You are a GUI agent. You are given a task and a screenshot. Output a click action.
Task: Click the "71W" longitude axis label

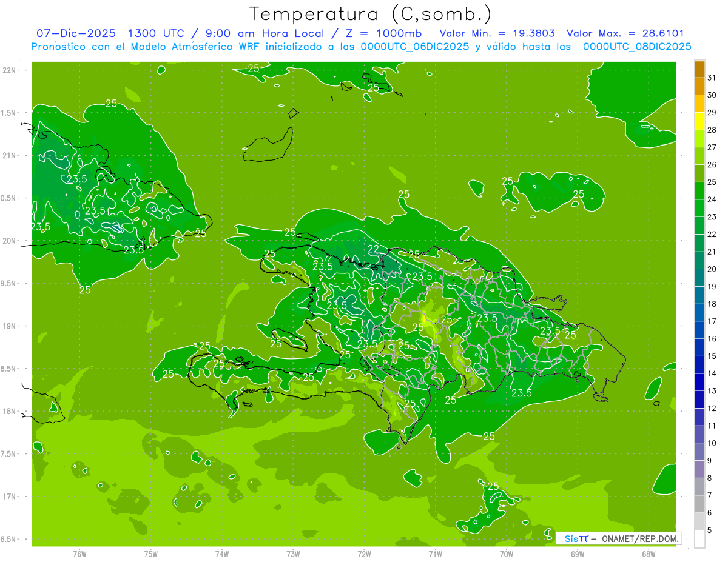pyautogui.click(x=435, y=554)
